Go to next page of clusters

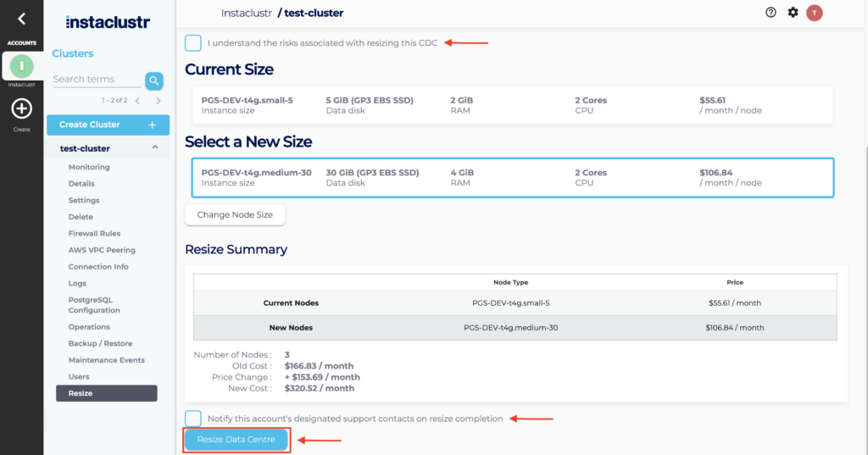click(159, 101)
